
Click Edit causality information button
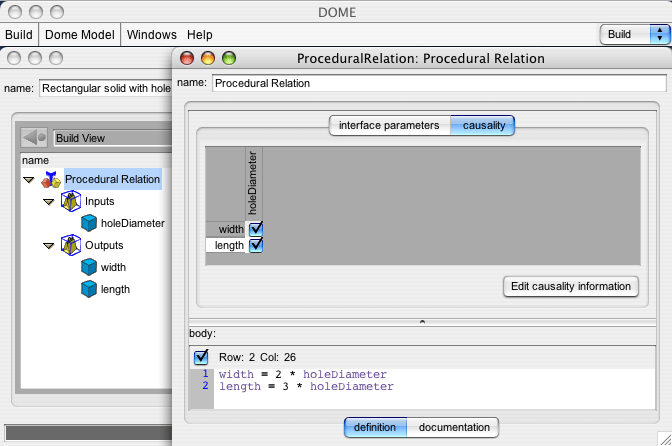570,286
